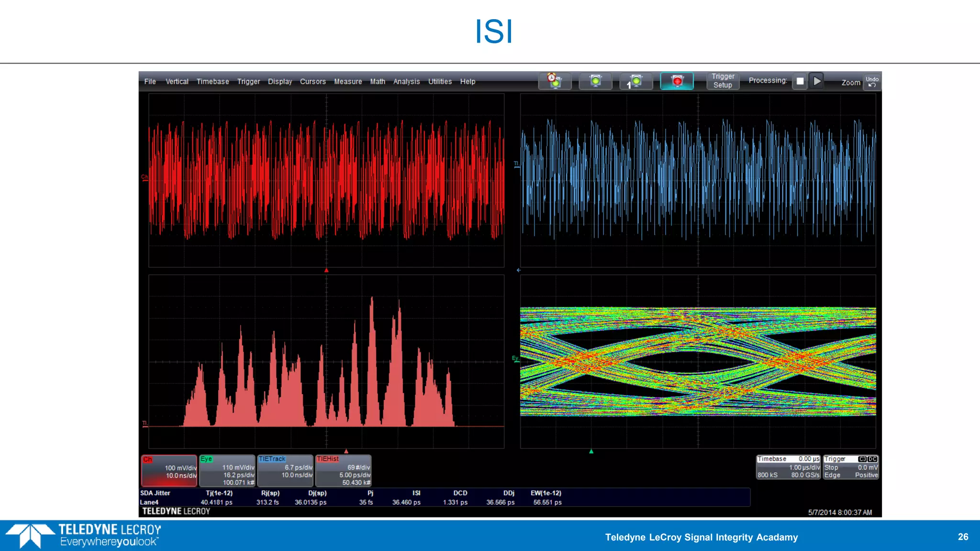This screenshot has height=551, width=980.
Task: Resume processing with the play icon
Action: 817,81
